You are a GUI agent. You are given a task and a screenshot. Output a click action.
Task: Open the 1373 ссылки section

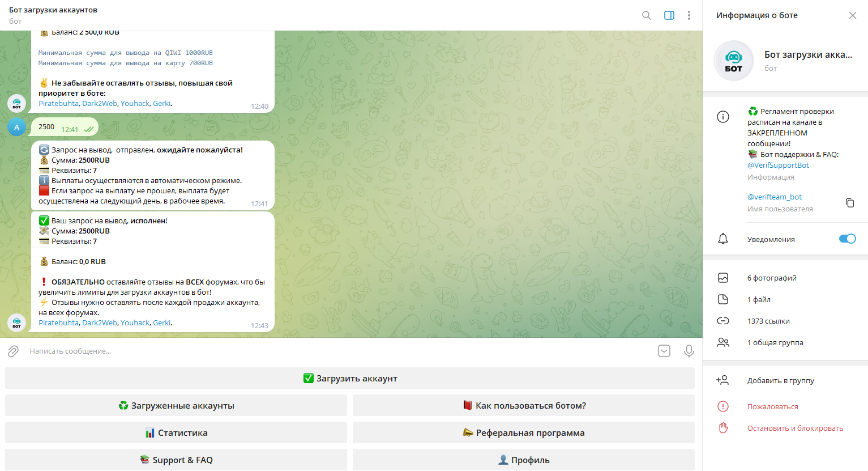coord(768,321)
